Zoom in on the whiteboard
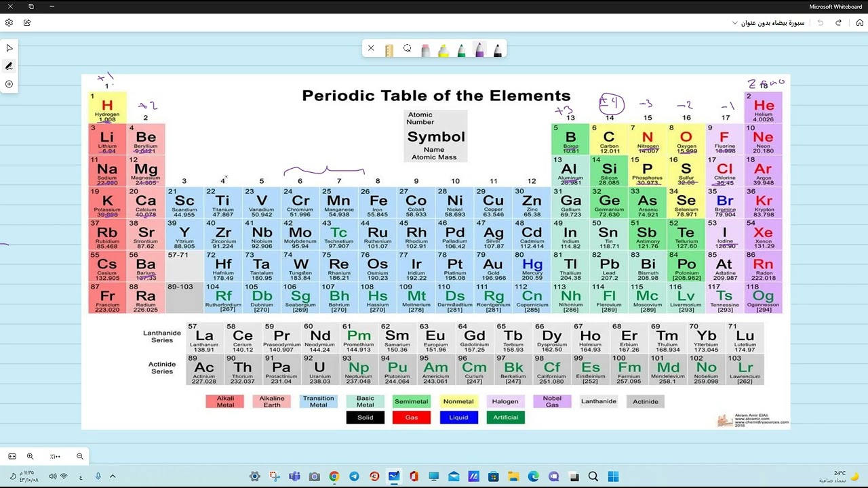 point(30,456)
